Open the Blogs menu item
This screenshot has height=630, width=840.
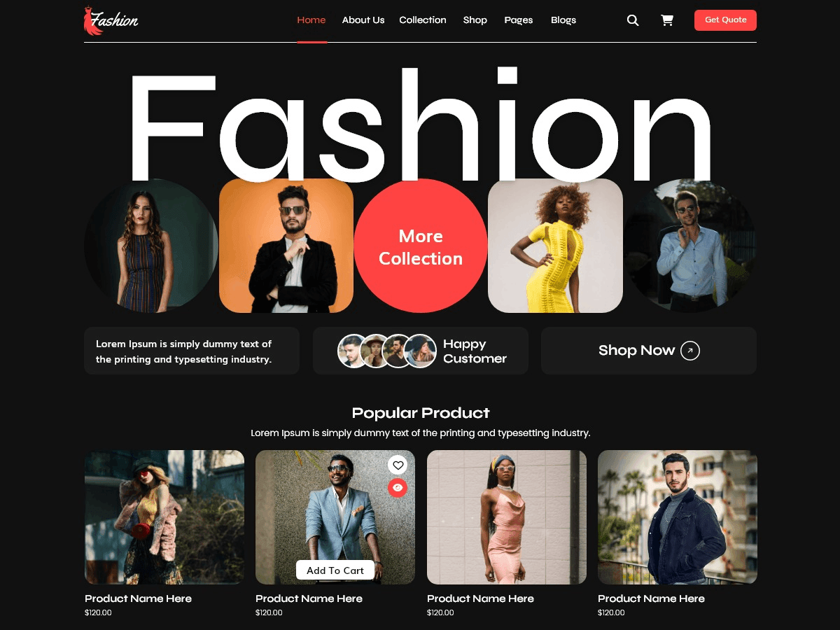(563, 20)
